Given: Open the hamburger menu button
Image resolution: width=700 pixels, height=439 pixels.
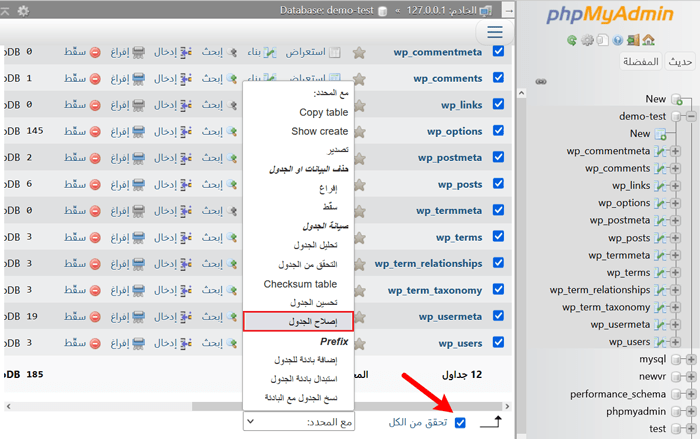Looking at the screenshot, I should [x=495, y=32].
